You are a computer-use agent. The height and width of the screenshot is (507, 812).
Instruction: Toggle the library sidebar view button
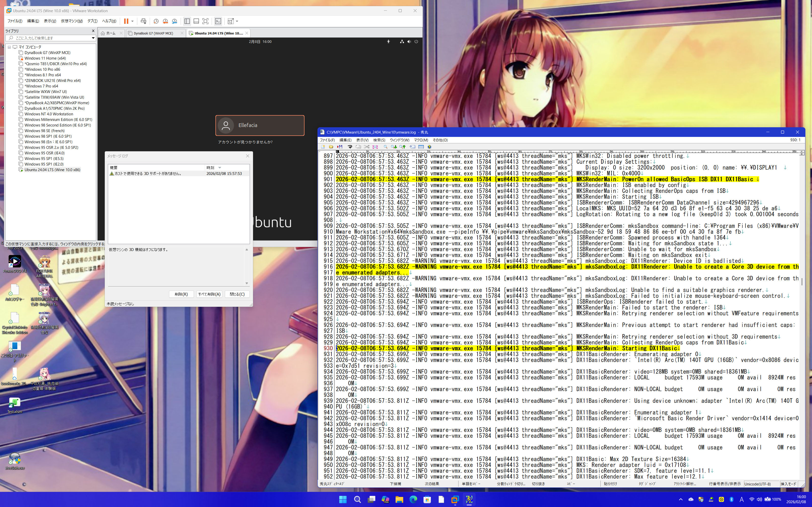pos(187,21)
